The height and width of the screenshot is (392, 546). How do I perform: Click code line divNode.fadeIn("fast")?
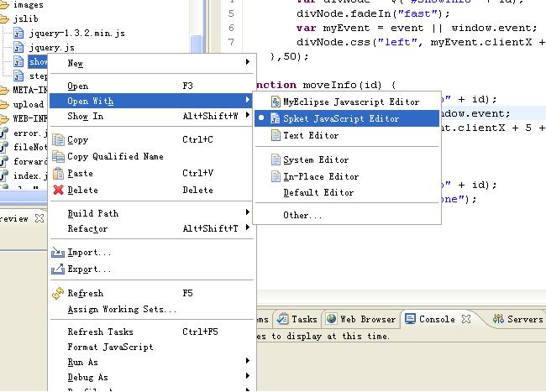373,13
